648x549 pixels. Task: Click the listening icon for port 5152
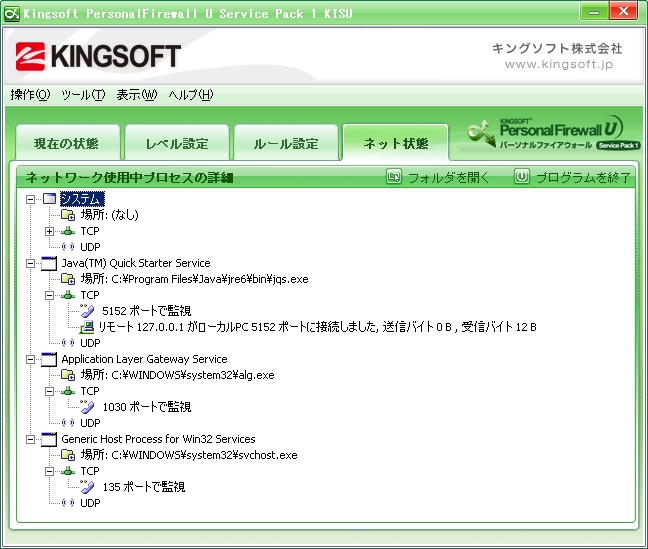point(87,311)
